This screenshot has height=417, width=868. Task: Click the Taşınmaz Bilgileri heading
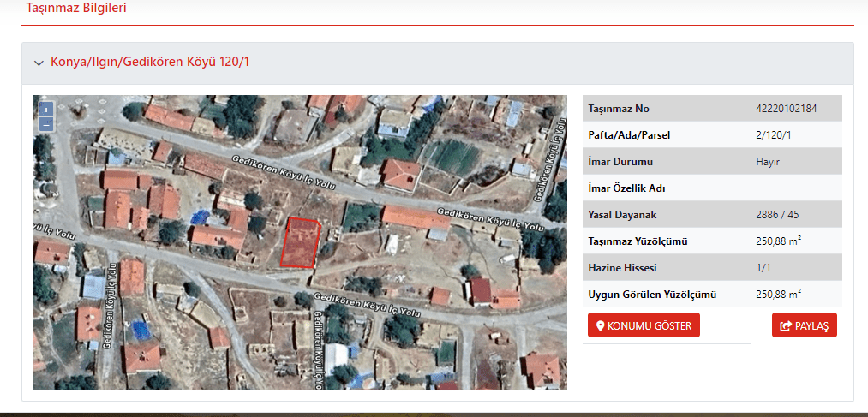coord(75,9)
